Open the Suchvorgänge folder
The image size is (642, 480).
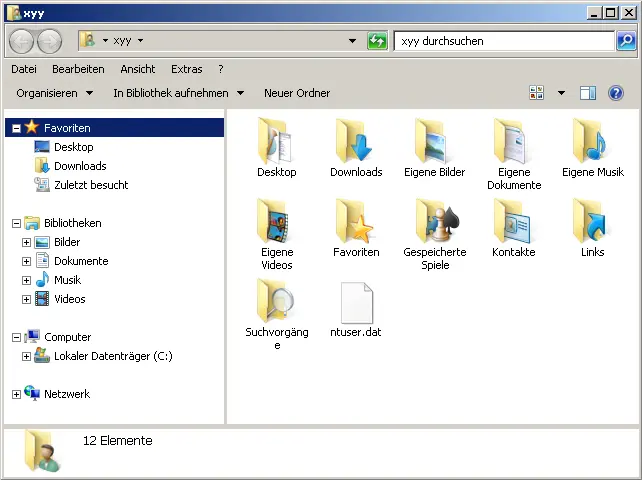tap(277, 302)
